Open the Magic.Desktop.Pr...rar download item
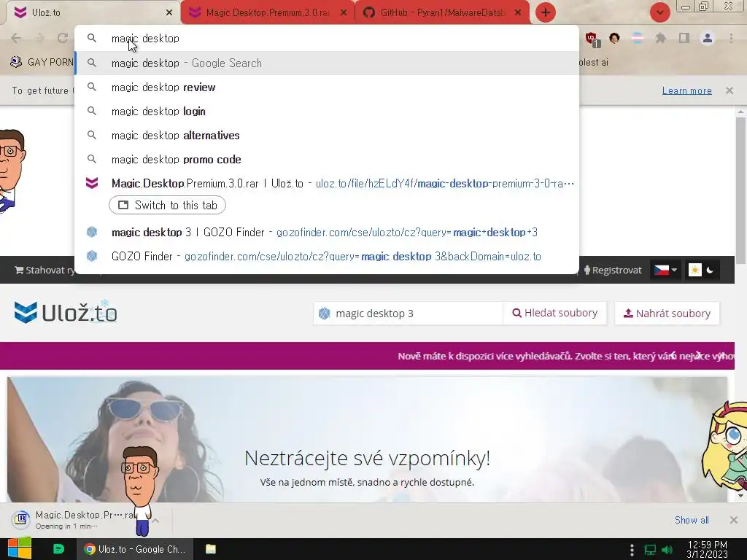This screenshot has width=747, height=560. 76,519
